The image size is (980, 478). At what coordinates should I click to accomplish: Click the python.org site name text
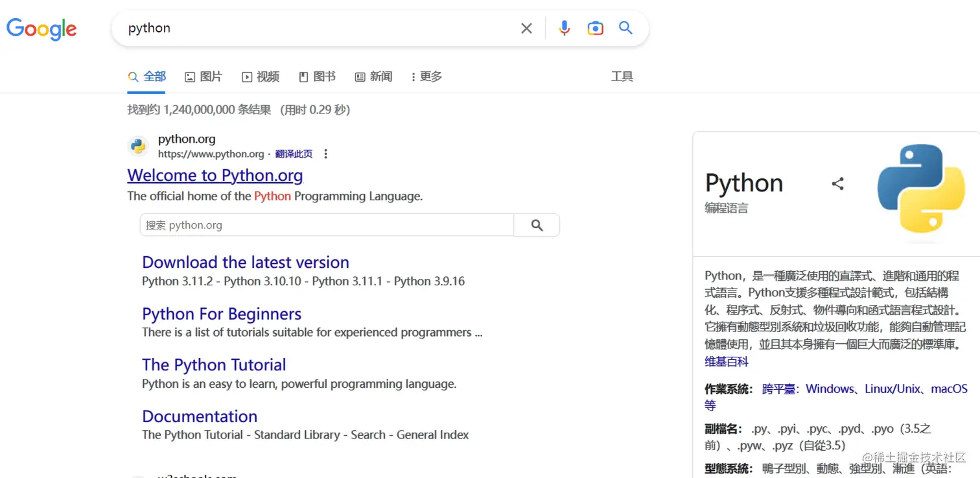(x=187, y=139)
